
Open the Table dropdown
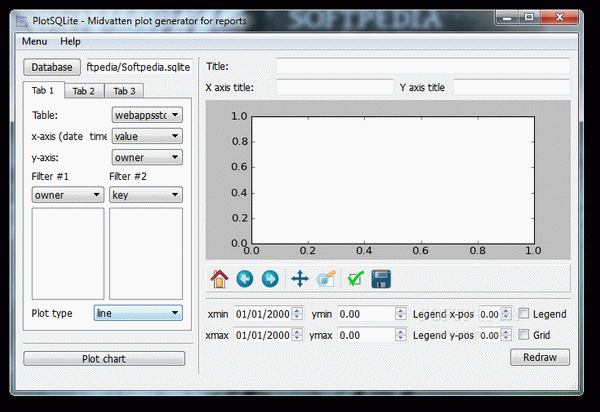147,115
